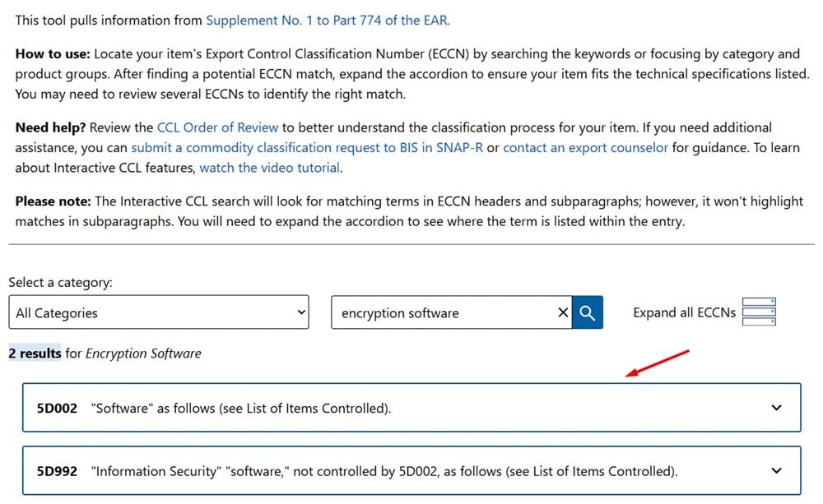Click the 5D002 "Software" as follows title
Screen dimensions: 823x504
[x=240, y=408]
